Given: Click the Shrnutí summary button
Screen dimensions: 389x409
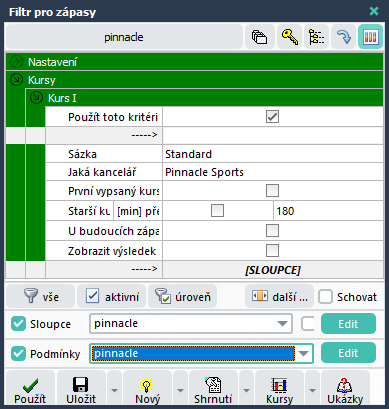Looking at the screenshot, I should click(x=213, y=389).
